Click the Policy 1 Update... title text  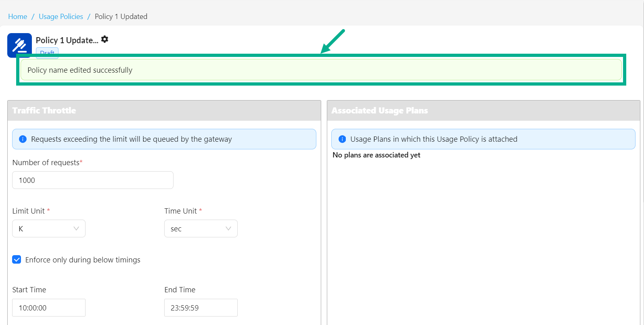[x=67, y=40]
